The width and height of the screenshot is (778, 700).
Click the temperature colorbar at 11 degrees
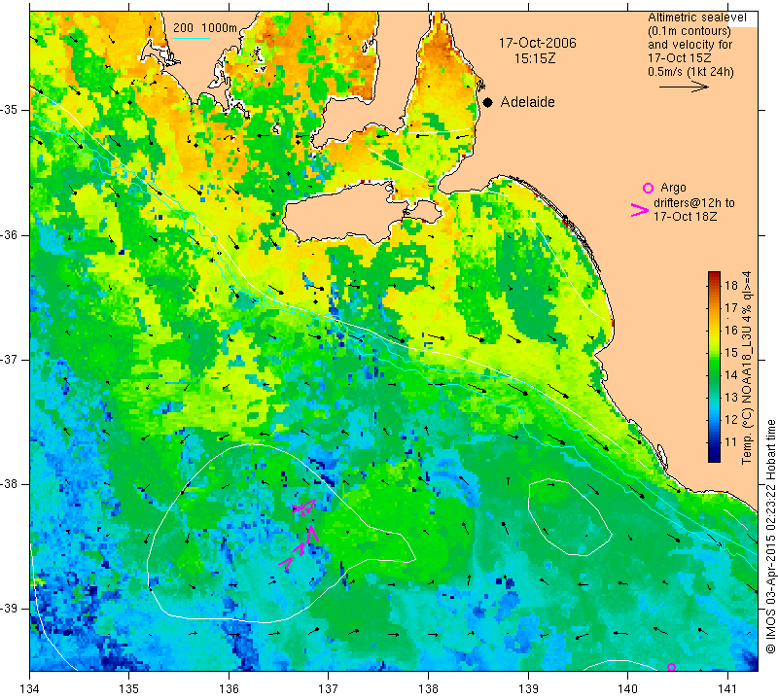pyautogui.click(x=714, y=442)
